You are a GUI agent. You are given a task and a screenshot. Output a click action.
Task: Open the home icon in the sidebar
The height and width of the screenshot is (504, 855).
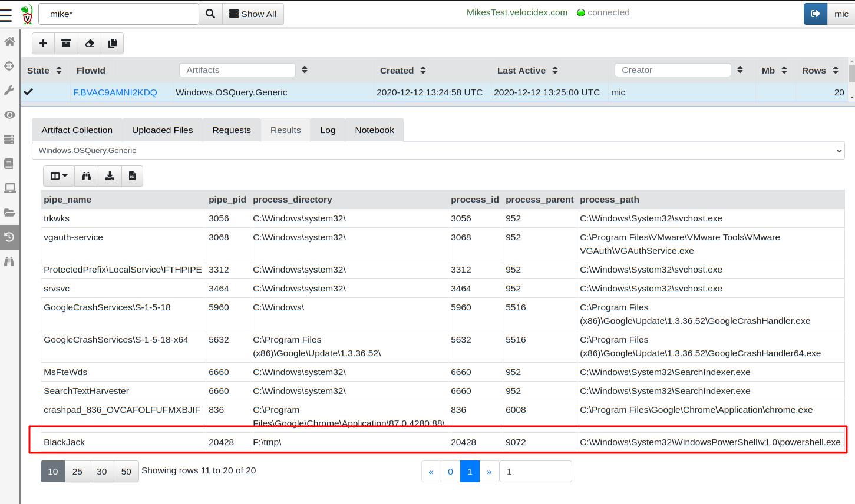(x=9, y=42)
